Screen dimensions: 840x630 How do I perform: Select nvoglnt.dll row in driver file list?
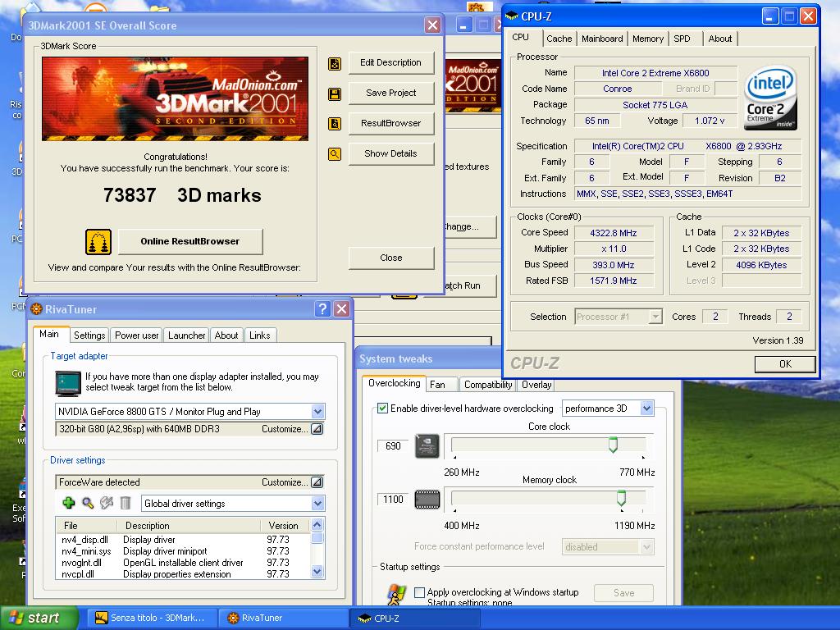[x=183, y=563]
